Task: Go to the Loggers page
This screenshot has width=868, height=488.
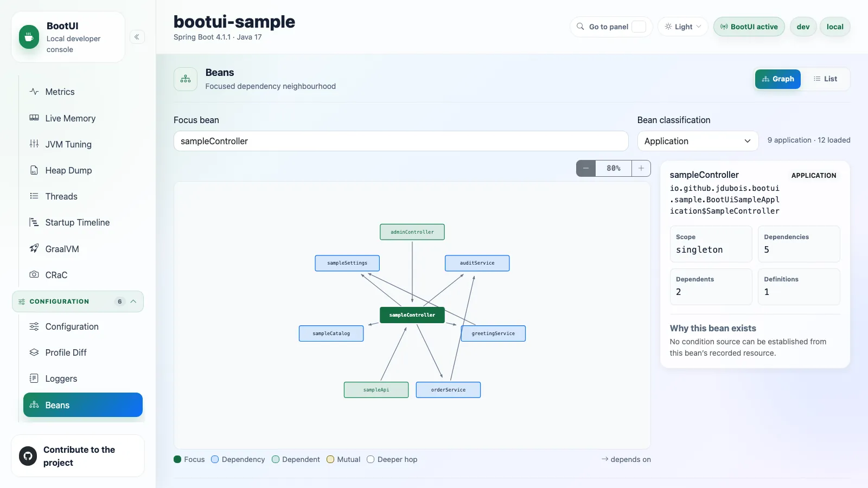Action: click(x=83, y=378)
